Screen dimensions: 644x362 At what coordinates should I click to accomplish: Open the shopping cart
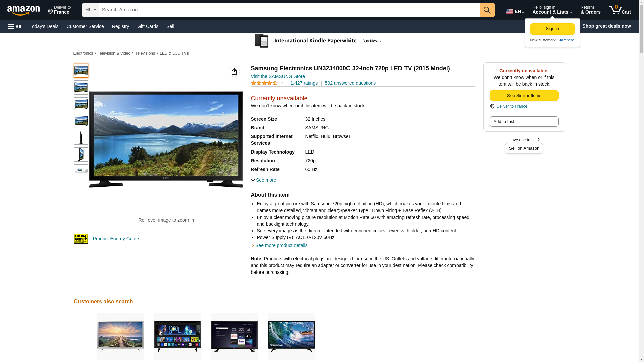coord(620,10)
